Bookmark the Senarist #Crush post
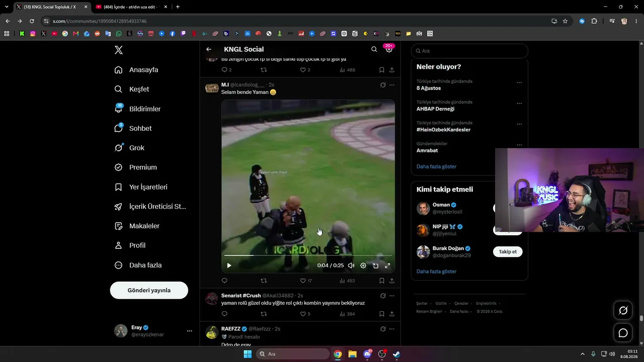 (382, 314)
